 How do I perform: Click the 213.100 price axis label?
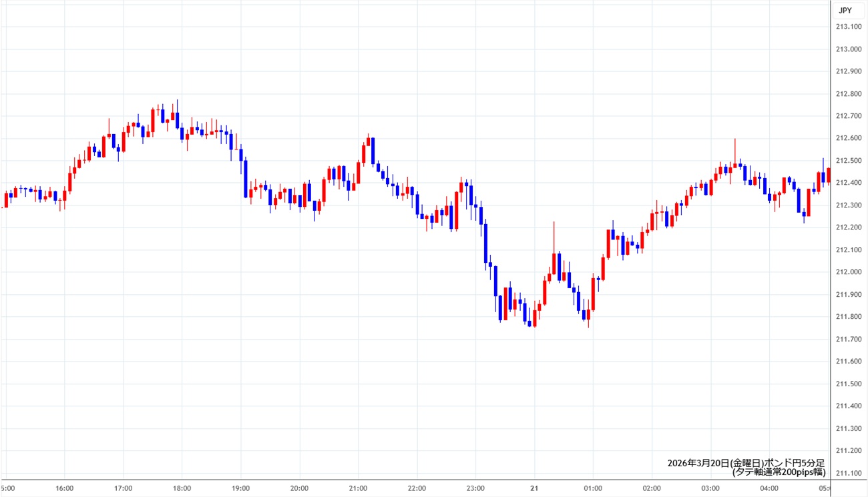[848, 27]
